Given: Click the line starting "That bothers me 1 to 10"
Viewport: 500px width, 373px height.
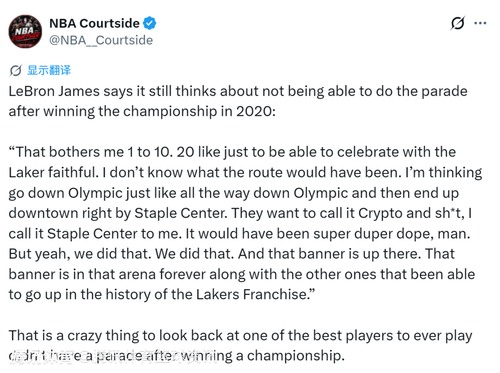Looking at the screenshot, I should coord(232,152).
